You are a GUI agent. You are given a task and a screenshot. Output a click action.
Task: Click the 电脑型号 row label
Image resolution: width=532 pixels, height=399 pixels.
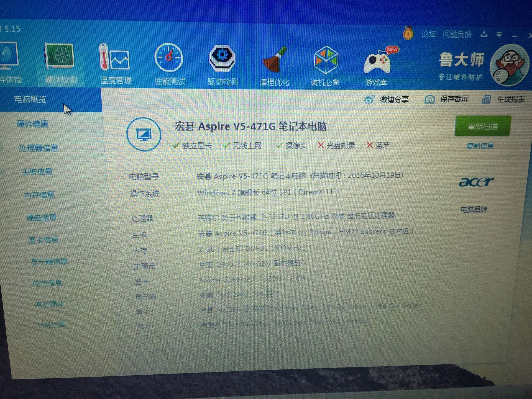[144, 177]
